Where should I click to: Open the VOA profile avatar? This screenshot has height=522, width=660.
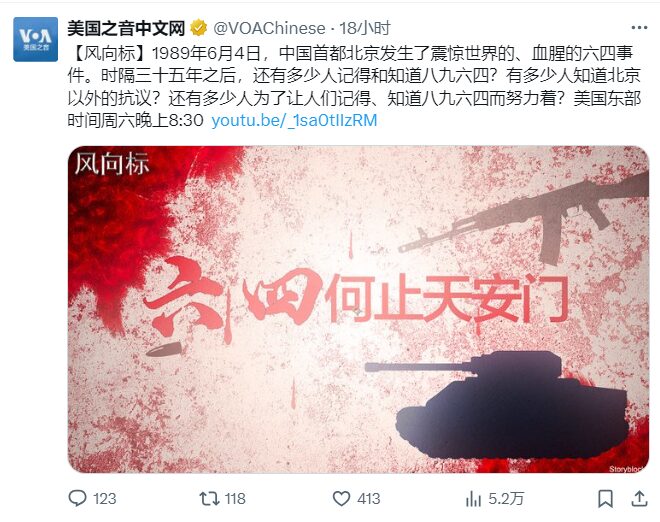[35, 39]
